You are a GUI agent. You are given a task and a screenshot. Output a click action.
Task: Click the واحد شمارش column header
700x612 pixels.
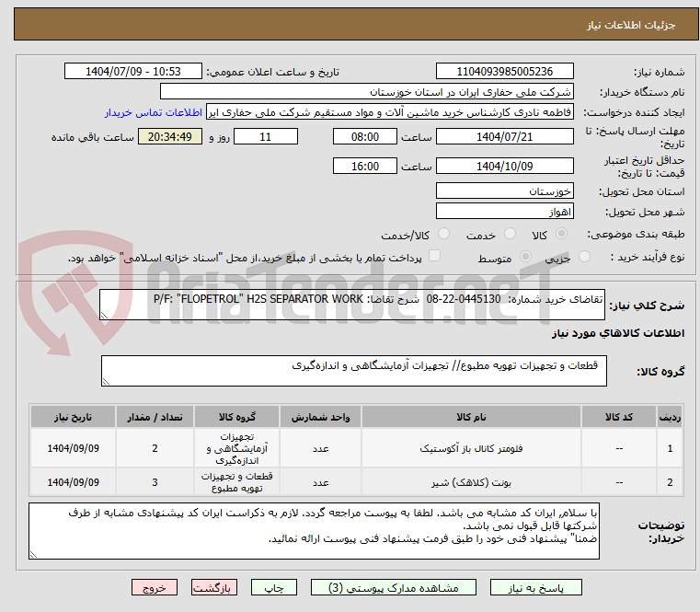pyautogui.click(x=320, y=417)
